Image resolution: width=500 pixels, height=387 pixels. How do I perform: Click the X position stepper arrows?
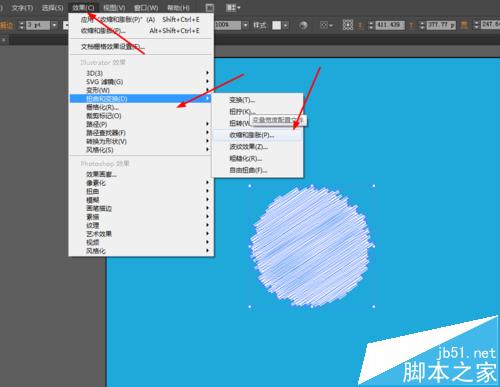[x=371, y=25]
